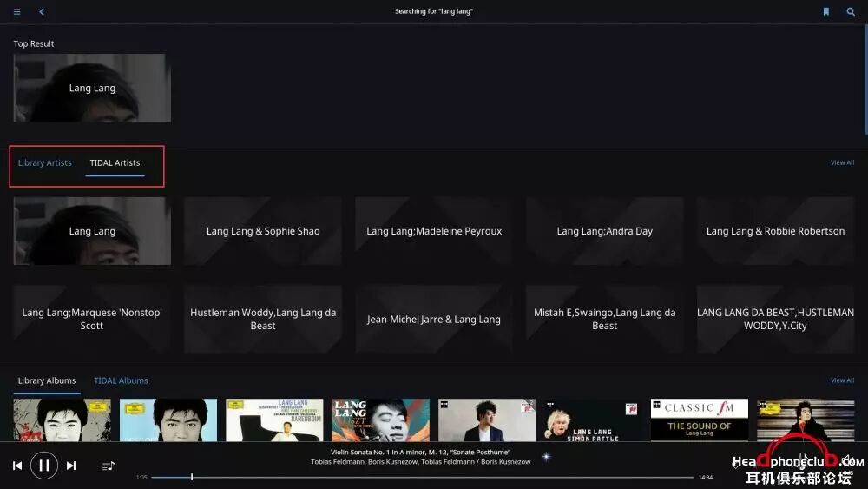Open the play queue icon

pos(108,466)
